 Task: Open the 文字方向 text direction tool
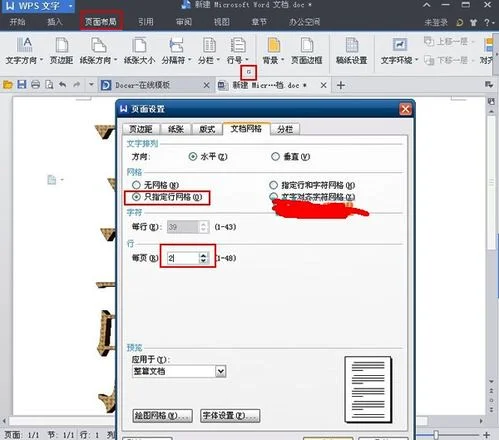point(24,51)
